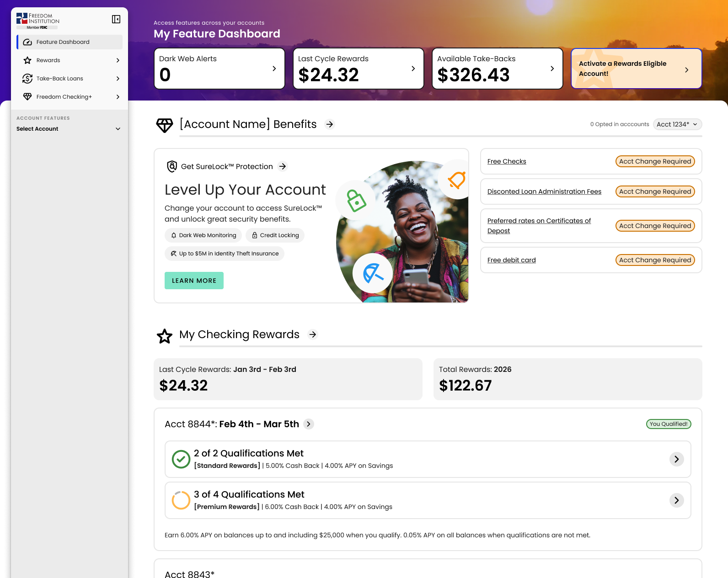
Task: Click the Dark Web Monitoring chip
Action: [x=203, y=235]
